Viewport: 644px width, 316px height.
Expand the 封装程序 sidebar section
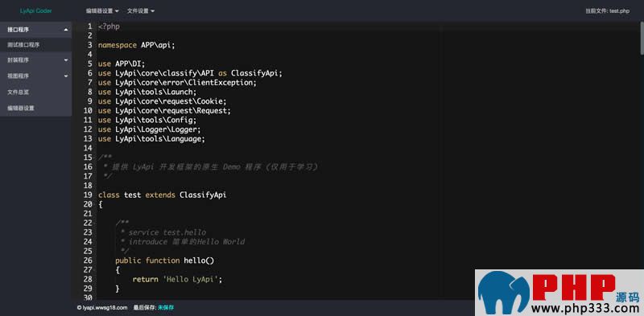[35, 60]
